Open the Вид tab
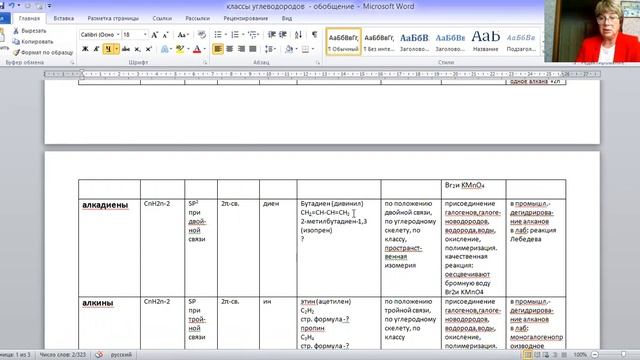Viewport: 640px width, 360px height. tap(287, 18)
